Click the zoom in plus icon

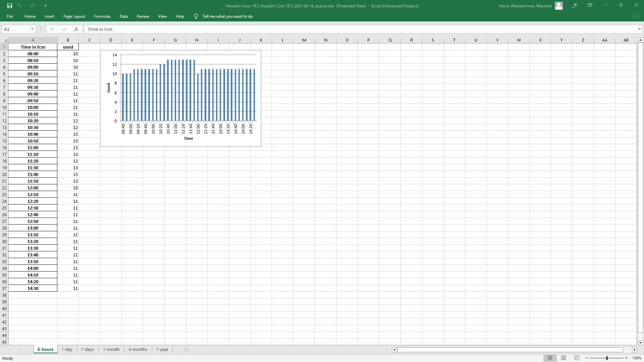tap(626, 358)
